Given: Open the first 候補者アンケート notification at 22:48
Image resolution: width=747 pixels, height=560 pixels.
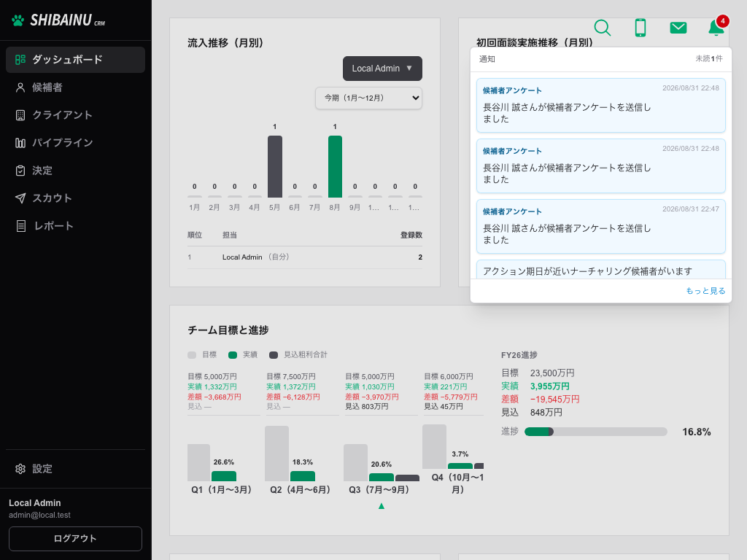Looking at the screenshot, I should [x=601, y=105].
